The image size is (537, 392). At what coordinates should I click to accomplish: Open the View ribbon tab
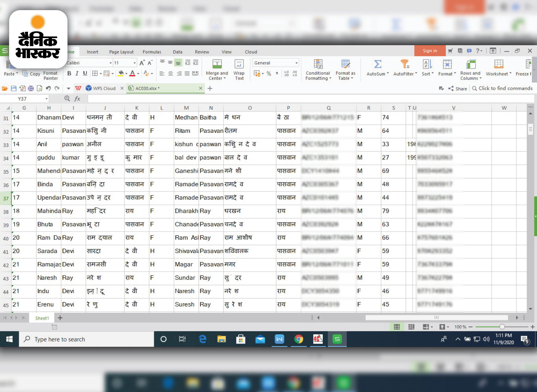tap(227, 52)
